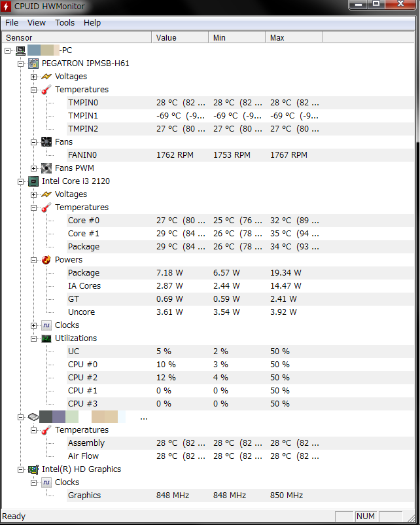Collapse the Utilizations section
The image size is (420, 525).
34,338
